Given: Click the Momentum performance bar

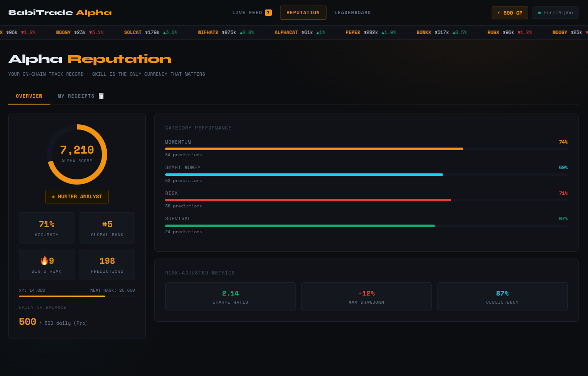Looking at the screenshot, I should tap(314, 149).
